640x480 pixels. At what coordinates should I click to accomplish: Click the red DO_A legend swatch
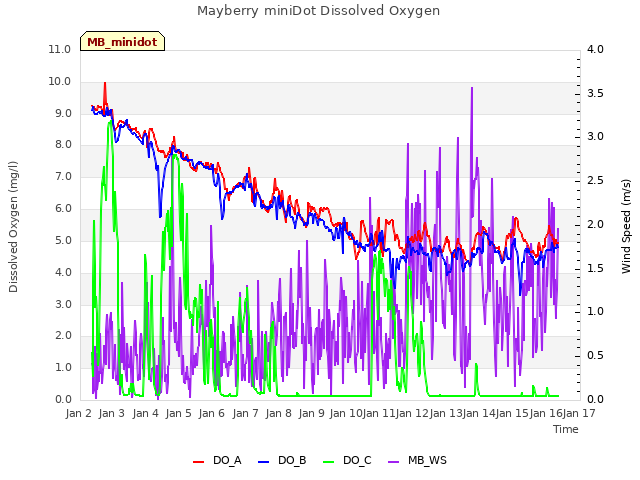[198, 462]
